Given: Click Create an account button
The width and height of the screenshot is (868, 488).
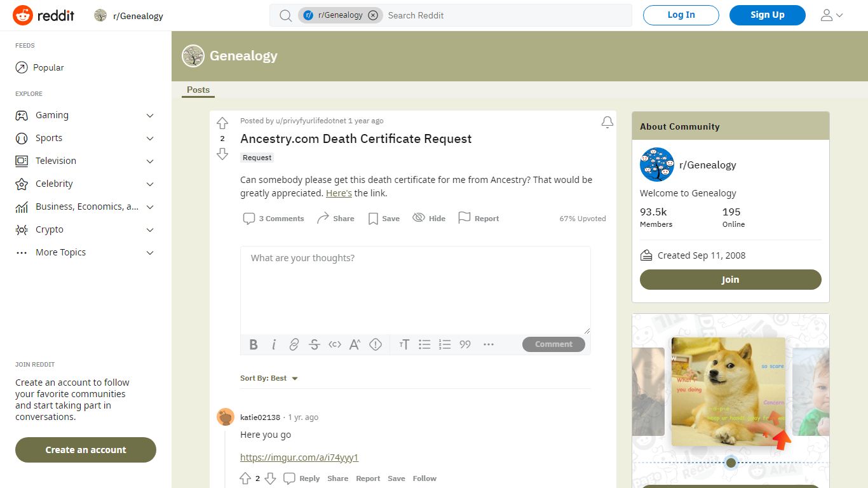Looking at the screenshot, I should pos(86,450).
